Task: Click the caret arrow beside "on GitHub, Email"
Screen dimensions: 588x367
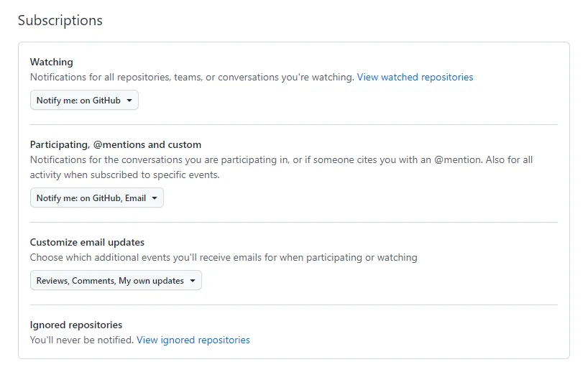Action: (155, 198)
